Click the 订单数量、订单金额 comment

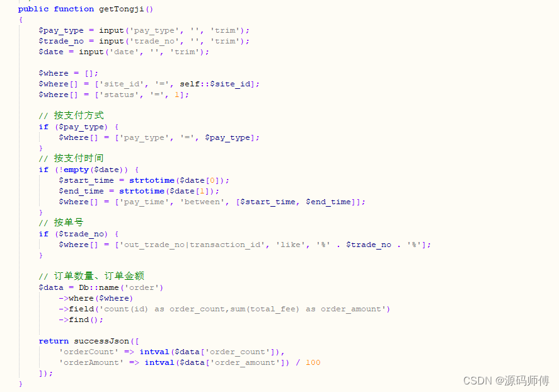(91, 276)
